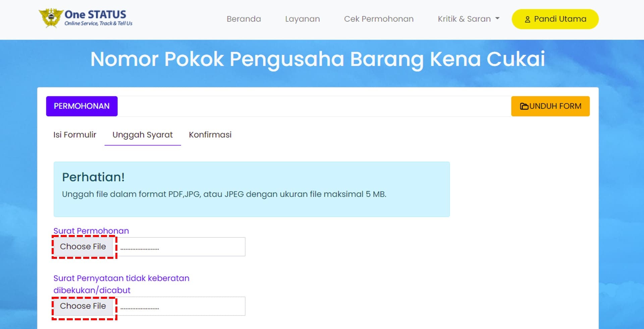Viewport: 644px width, 329px height.
Task: Choose File for Surat Permohonan
Action: tap(83, 247)
